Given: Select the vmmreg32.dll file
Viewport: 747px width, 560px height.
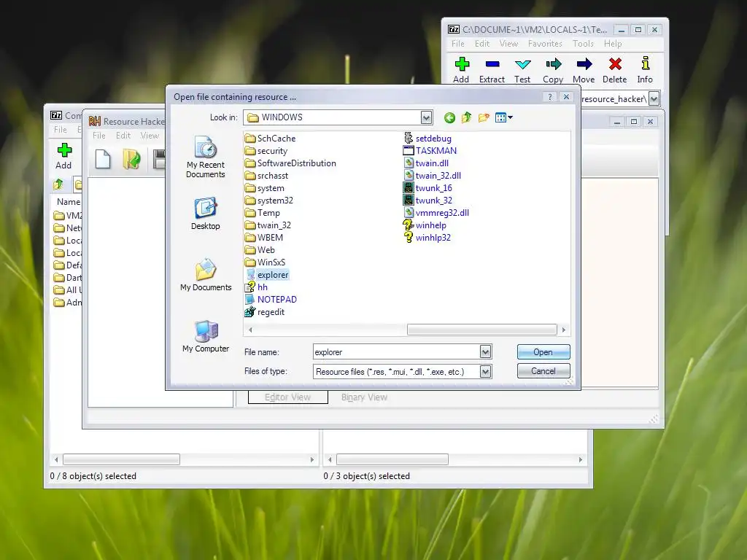Looking at the screenshot, I should 436,213.
